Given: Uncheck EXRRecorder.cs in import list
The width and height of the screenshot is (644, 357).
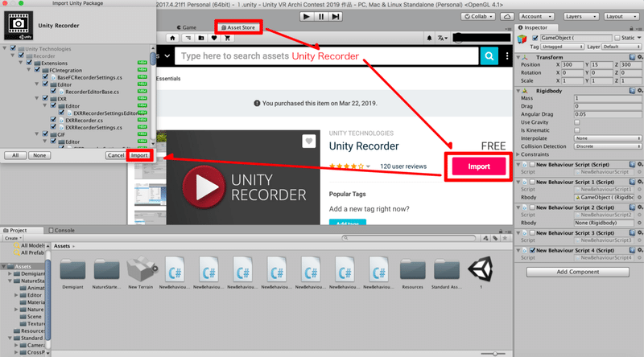Looking at the screenshot, I should point(53,120).
